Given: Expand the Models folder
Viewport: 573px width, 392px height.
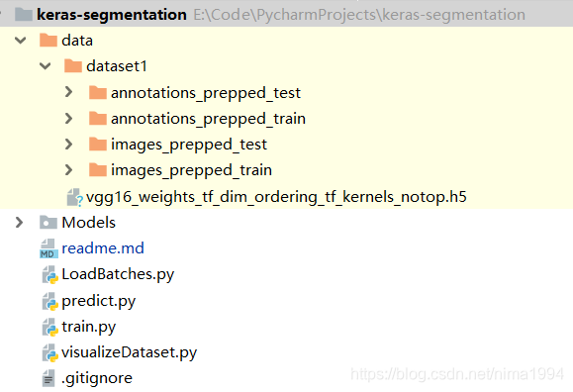Looking at the screenshot, I should click(x=19, y=223).
